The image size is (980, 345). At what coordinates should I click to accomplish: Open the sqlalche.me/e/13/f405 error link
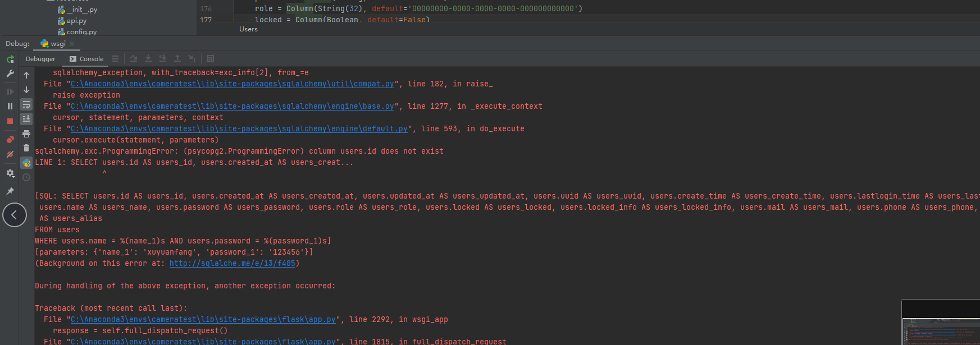tap(233, 264)
